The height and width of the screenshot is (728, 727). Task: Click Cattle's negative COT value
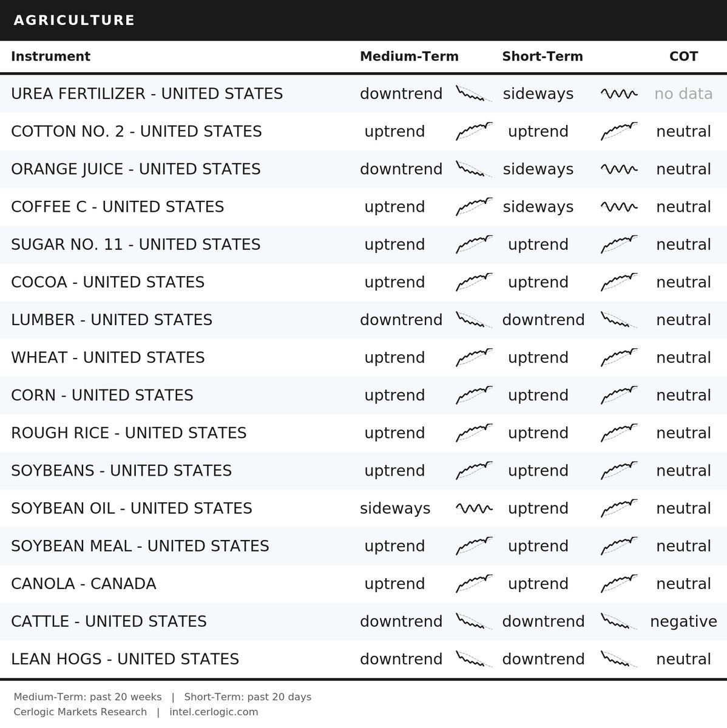[x=683, y=621]
